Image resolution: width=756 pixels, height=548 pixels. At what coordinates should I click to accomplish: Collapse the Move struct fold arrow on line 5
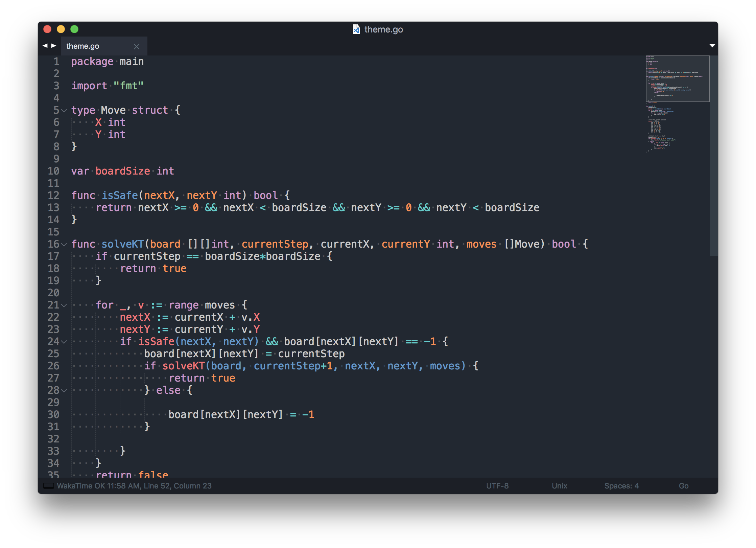64,110
